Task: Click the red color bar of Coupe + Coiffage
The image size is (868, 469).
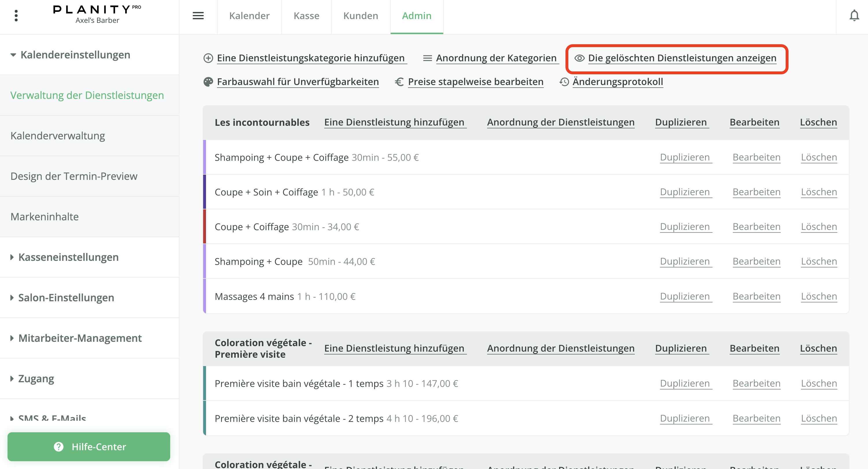Action: 205,227
